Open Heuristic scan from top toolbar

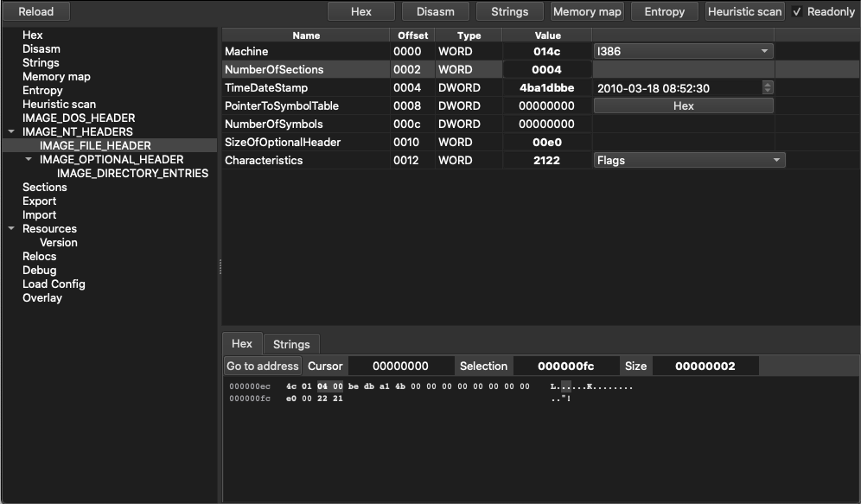[744, 11]
